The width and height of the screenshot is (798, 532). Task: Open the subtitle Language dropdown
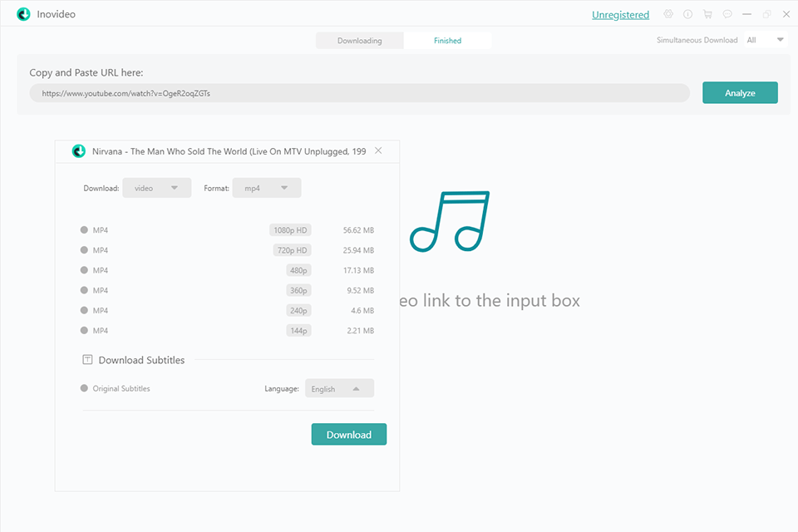pos(339,388)
